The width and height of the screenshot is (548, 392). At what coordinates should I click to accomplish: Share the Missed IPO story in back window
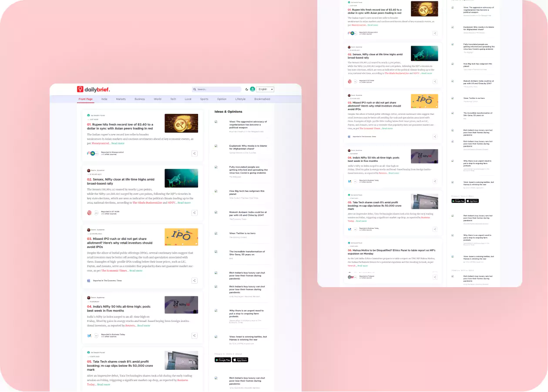435,137
